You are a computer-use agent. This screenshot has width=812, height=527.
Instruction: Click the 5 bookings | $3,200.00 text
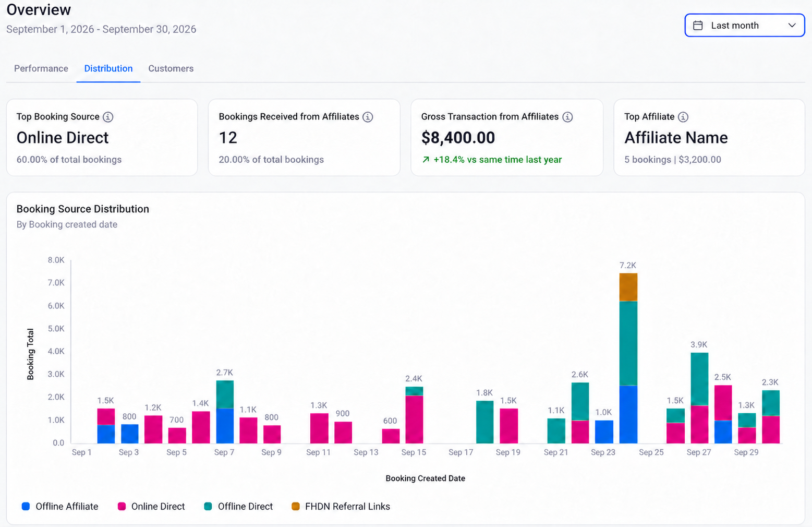[x=673, y=160]
